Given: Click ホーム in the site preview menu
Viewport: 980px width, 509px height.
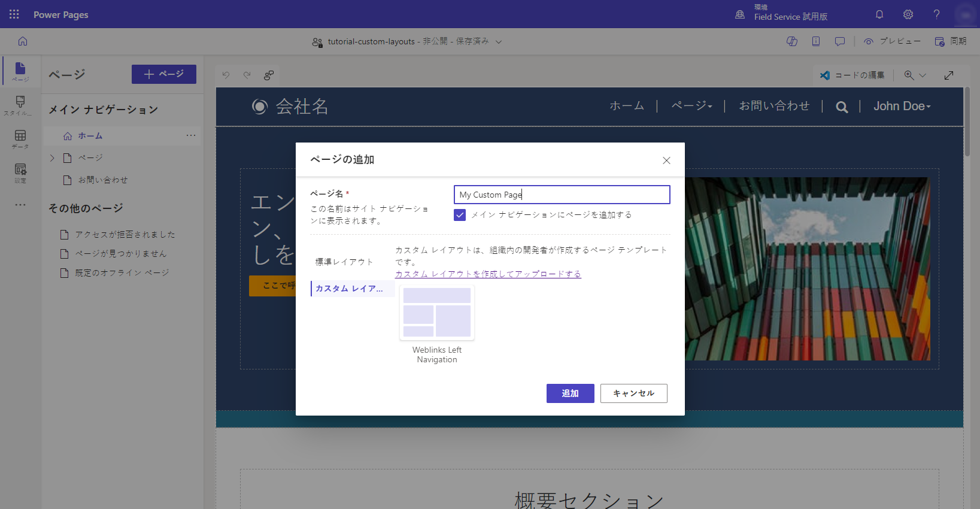Looking at the screenshot, I should point(627,106).
